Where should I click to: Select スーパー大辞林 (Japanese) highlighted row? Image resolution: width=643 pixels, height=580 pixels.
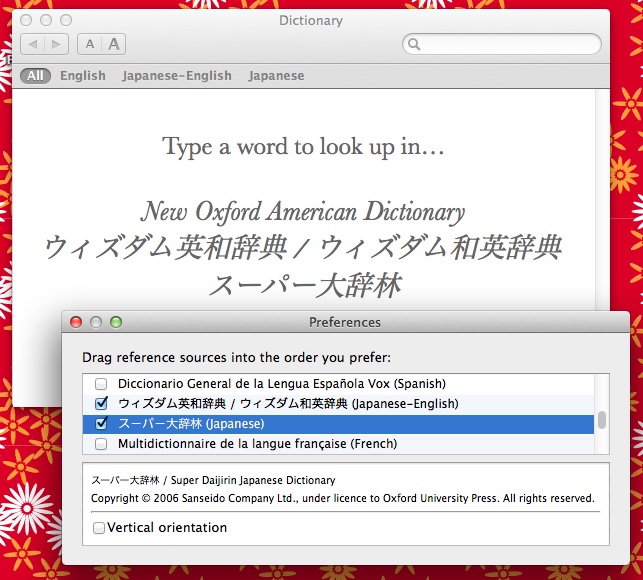(338, 424)
